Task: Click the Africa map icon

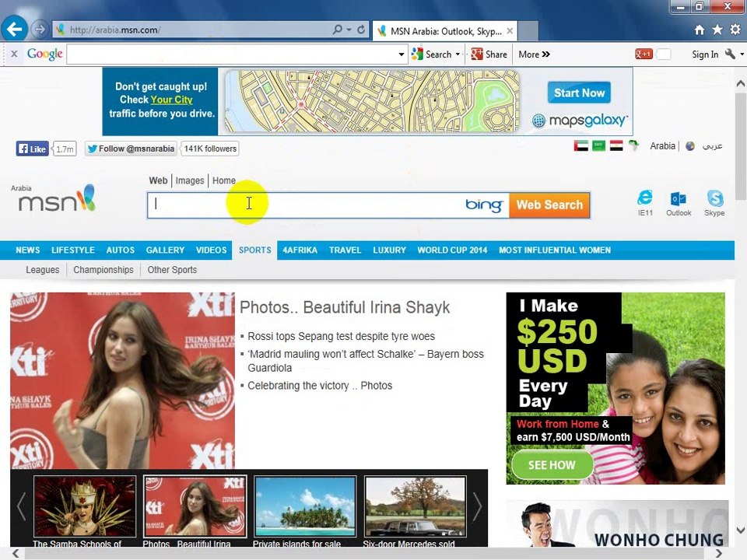Action: 633,145
